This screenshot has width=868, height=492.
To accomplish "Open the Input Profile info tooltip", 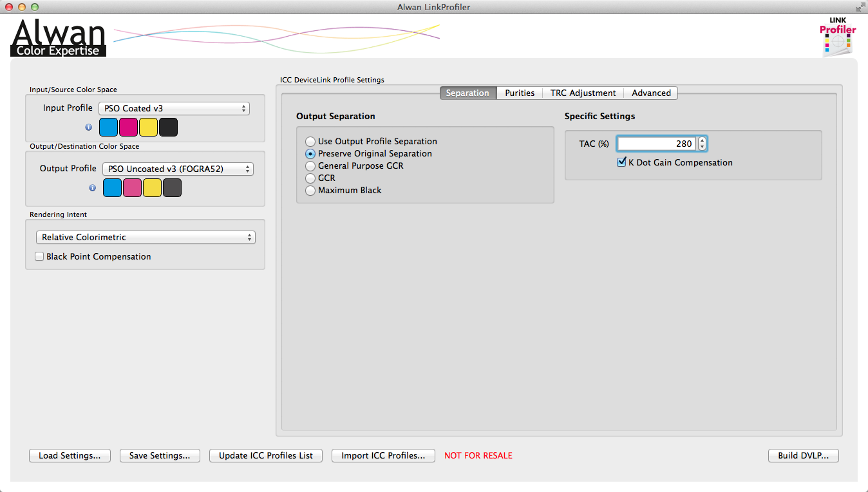I will 88,127.
